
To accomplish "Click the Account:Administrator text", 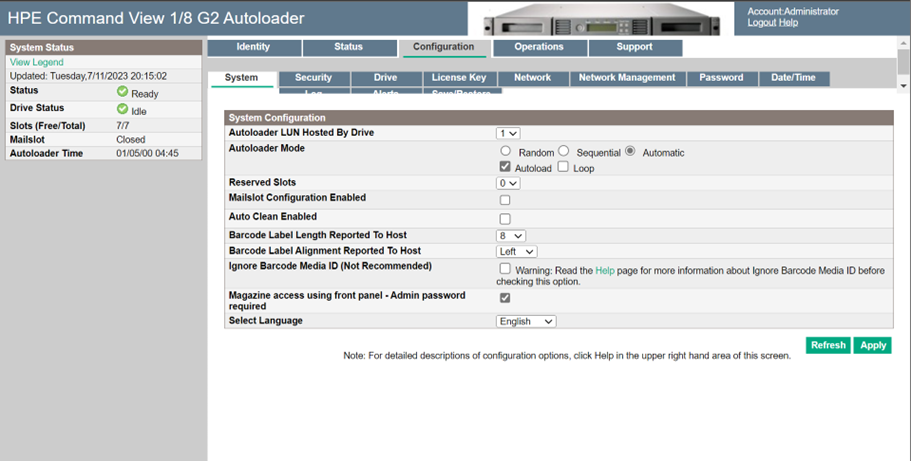I will coord(793,12).
